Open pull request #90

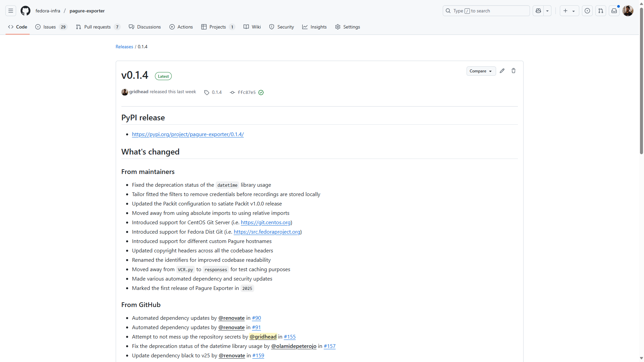click(x=257, y=318)
